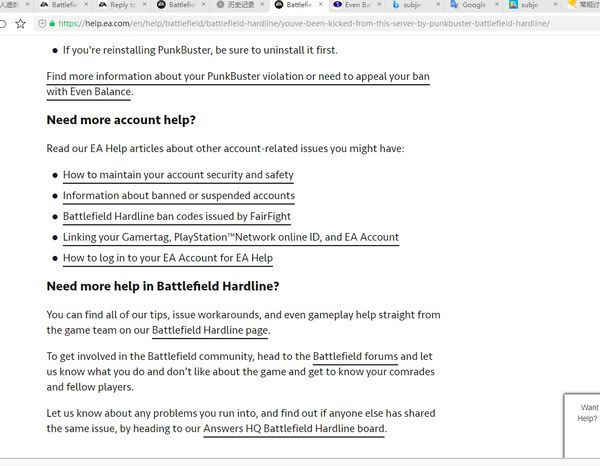Open the 'Want Help?' widget
Screen dimensions: 600x466
(x=582, y=425)
